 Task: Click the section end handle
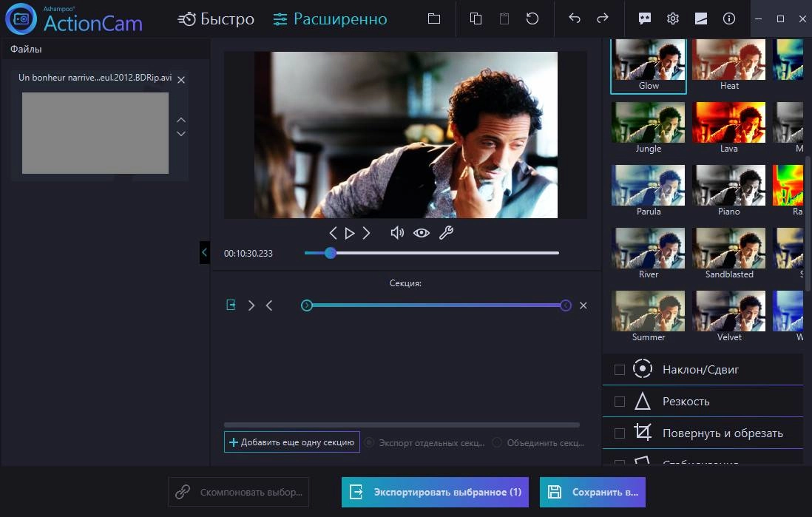[566, 305]
